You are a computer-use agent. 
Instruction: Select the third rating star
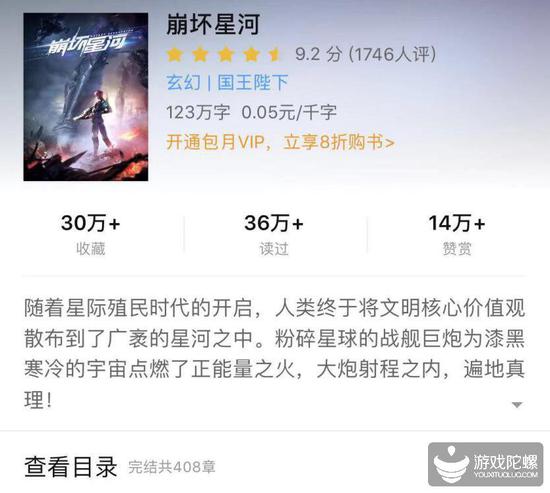(226, 55)
